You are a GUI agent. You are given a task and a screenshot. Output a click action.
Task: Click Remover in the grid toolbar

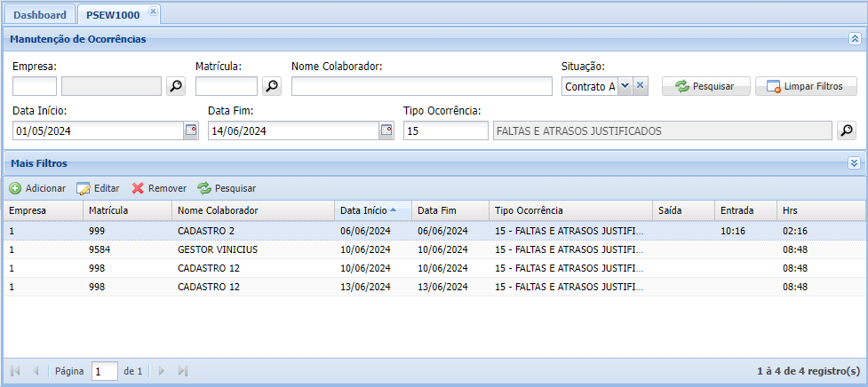pos(159,188)
